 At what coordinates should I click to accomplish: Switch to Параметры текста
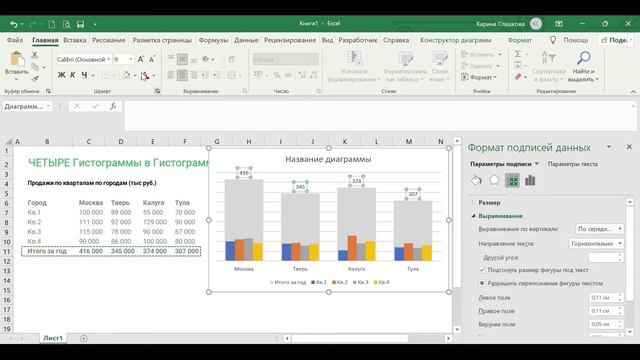point(573,164)
